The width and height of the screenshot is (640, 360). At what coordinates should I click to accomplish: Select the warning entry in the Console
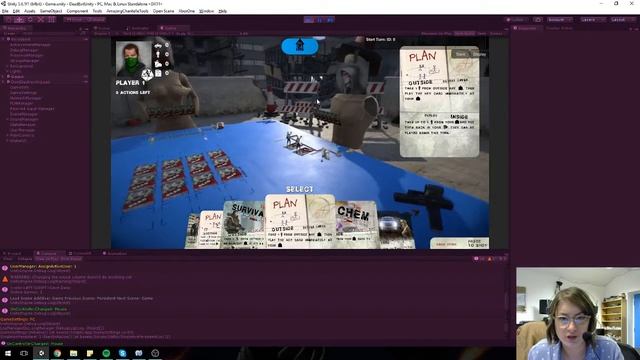253,279
